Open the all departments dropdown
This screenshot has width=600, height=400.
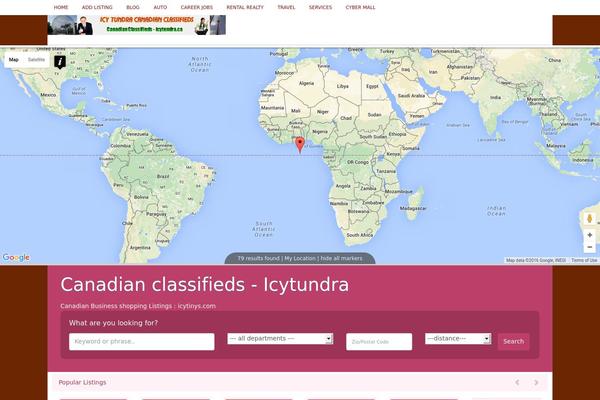tap(280, 339)
